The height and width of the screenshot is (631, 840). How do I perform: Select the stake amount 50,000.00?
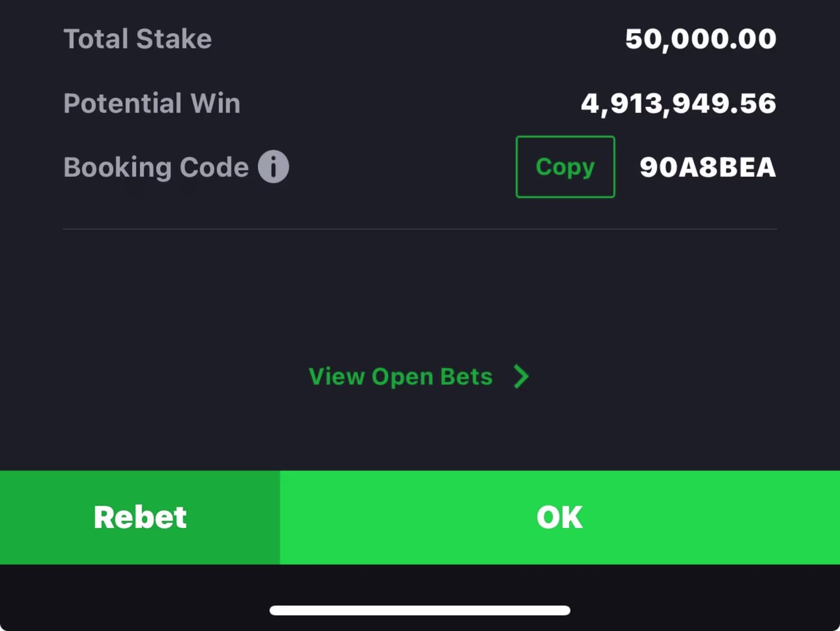click(x=701, y=39)
